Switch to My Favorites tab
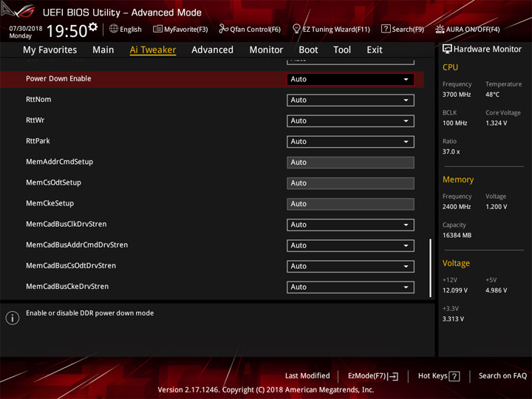The height and width of the screenshot is (399, 532). [x=50, y=50]
